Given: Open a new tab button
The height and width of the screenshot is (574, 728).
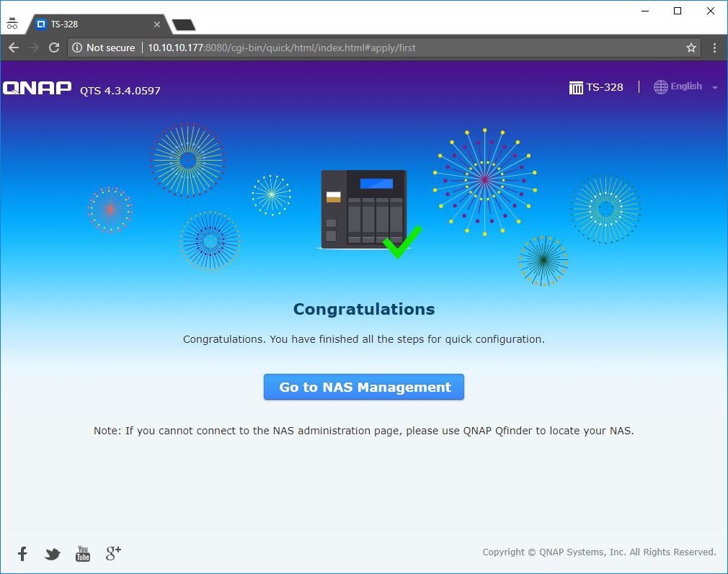Looking at the screenshot, I should coord(183,24).
